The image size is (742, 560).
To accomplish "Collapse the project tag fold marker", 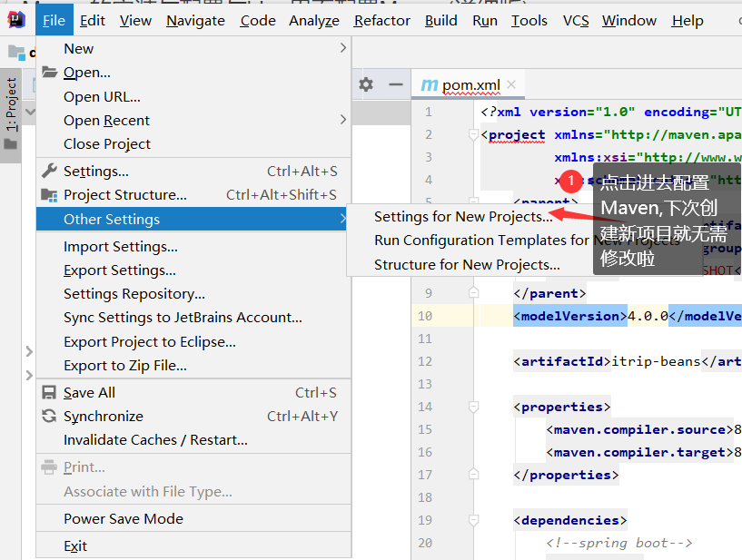I will (472, 134).
